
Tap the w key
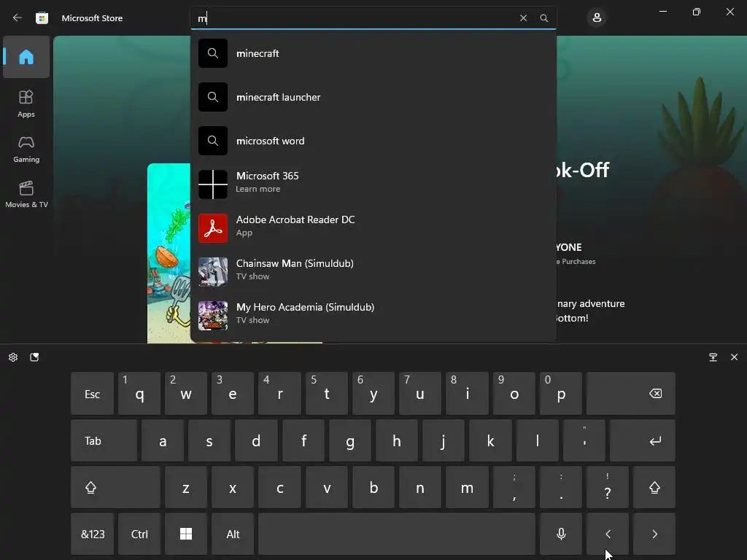coord(186,394)
